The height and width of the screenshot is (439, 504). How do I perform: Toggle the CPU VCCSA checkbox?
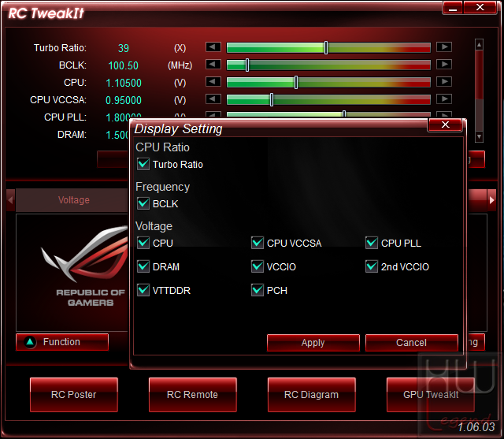point(258,243)
